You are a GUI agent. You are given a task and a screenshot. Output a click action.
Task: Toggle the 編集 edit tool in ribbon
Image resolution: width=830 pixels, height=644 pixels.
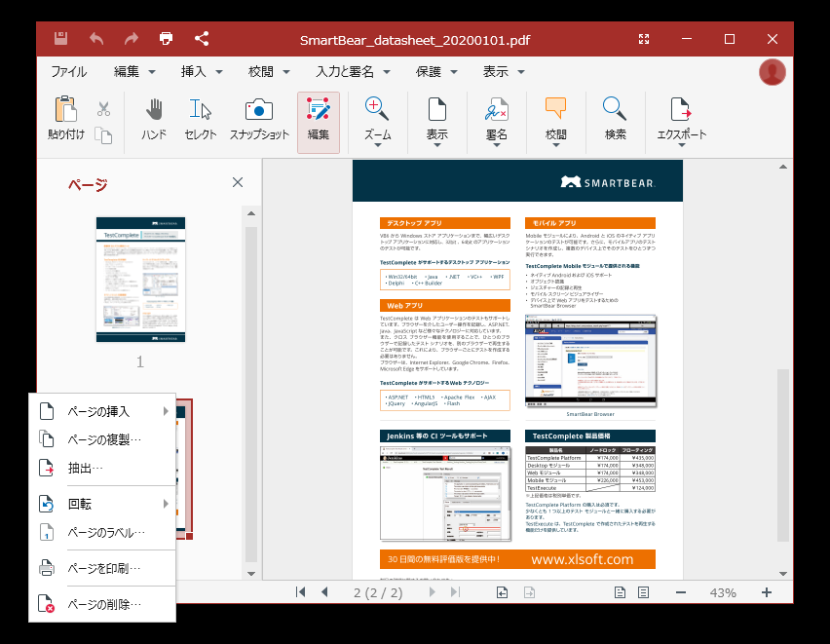319,123
